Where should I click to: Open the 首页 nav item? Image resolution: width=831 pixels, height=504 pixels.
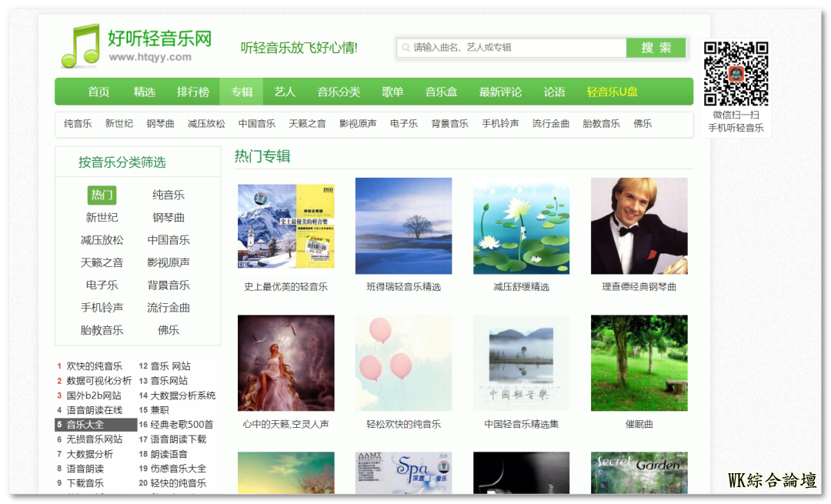pyautogui.click(x=98, y=92)
